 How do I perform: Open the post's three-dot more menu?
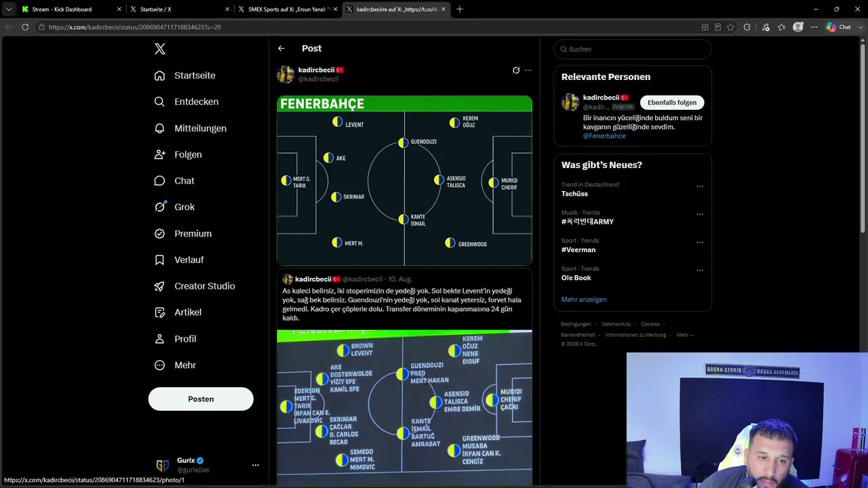(528, 70)
